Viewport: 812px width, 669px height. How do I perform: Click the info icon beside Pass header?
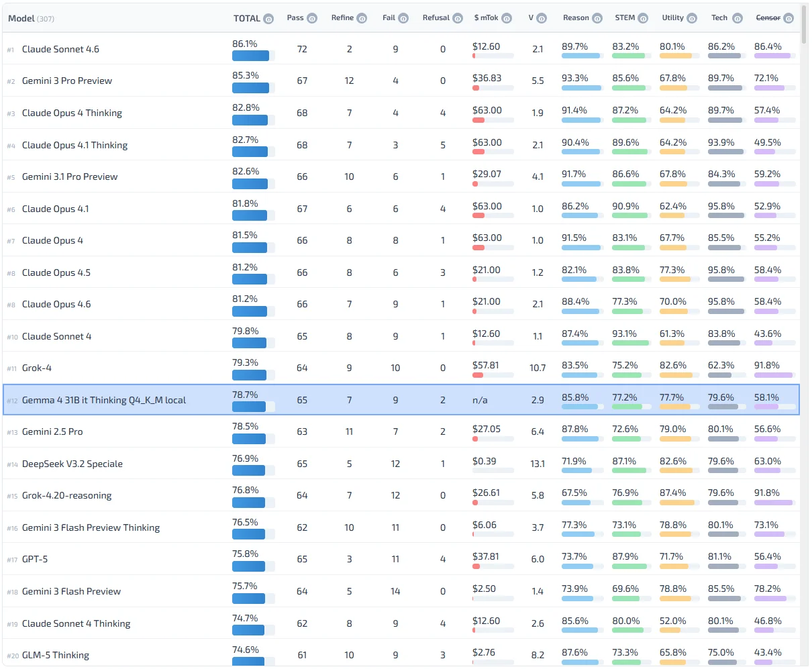[x=312, y=18]
